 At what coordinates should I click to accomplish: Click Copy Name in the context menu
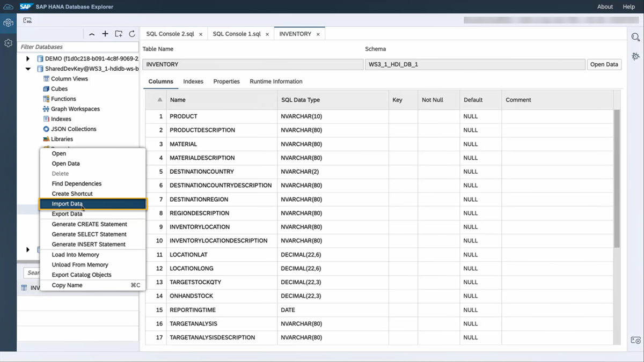92,285
